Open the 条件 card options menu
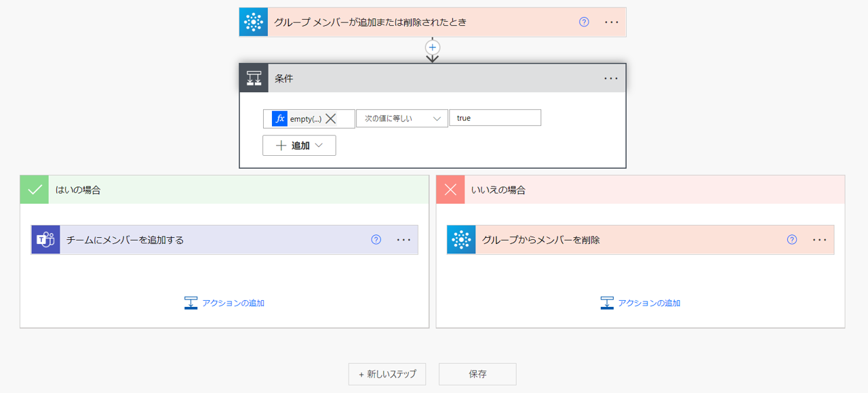 pyautogui.click(x=610, y=78)
